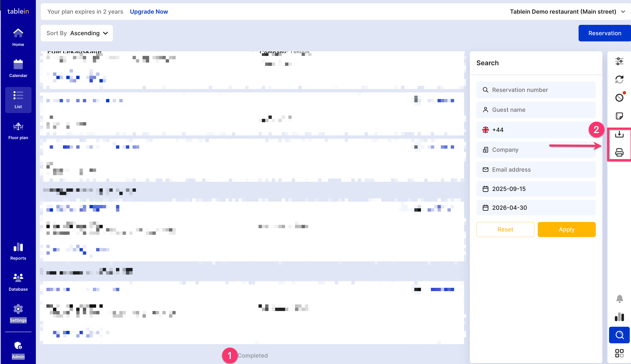Expand the Sort By Ascending dropdown
This screenshot has width=631, height=364.
tap(77, 33)
